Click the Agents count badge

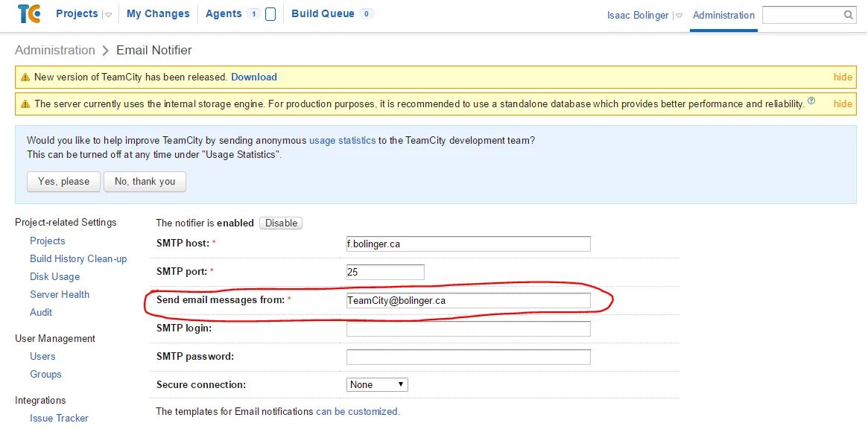point(253,14)
